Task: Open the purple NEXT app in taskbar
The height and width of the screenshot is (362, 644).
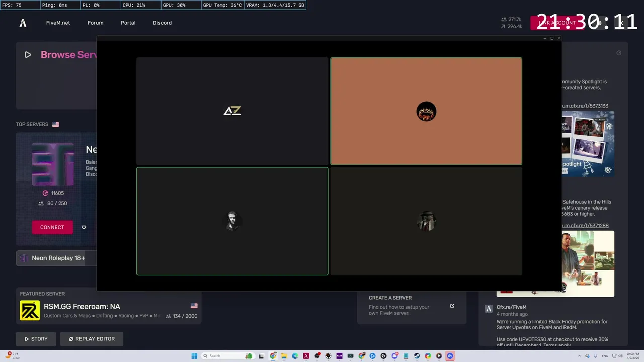Action: pyautogui.click(x=339, y=356)
